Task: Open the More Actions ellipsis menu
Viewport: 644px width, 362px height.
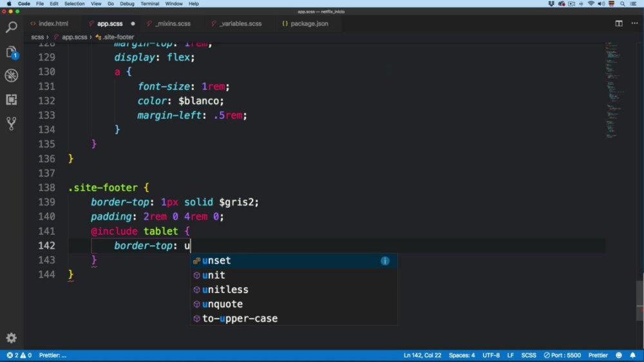Action: pos(634,23)
